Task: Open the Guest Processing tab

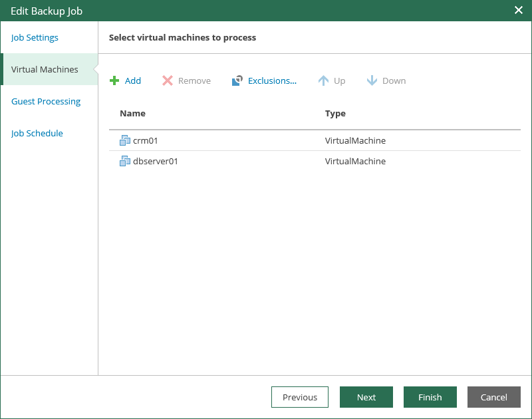Action: coord(46,101)
